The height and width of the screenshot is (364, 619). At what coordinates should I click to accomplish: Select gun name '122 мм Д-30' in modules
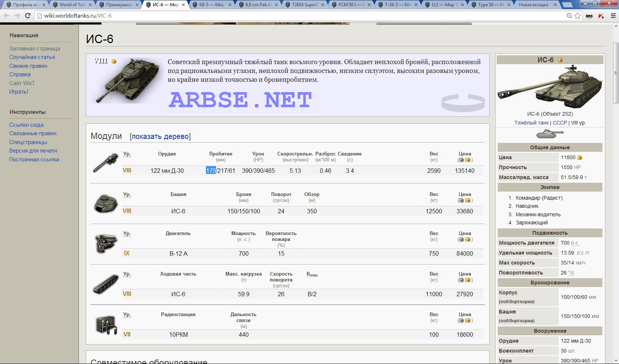pos(167,171)
